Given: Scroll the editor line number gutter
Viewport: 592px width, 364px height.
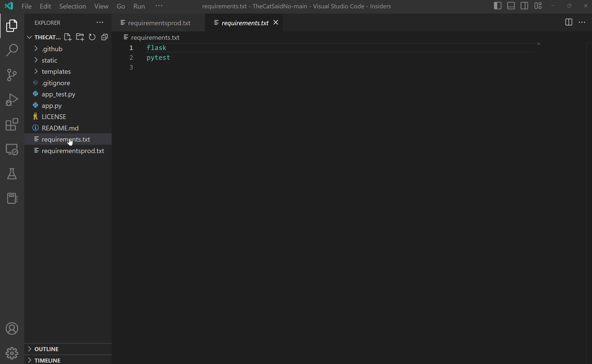Looking at the screenshot, I should pos(131,57).
